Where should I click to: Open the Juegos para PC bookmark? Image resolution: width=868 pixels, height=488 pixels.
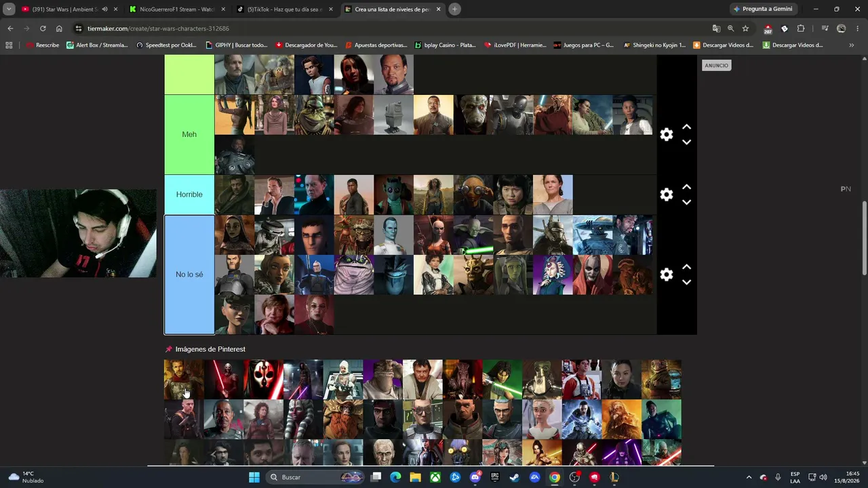click(x=584, y=45)
